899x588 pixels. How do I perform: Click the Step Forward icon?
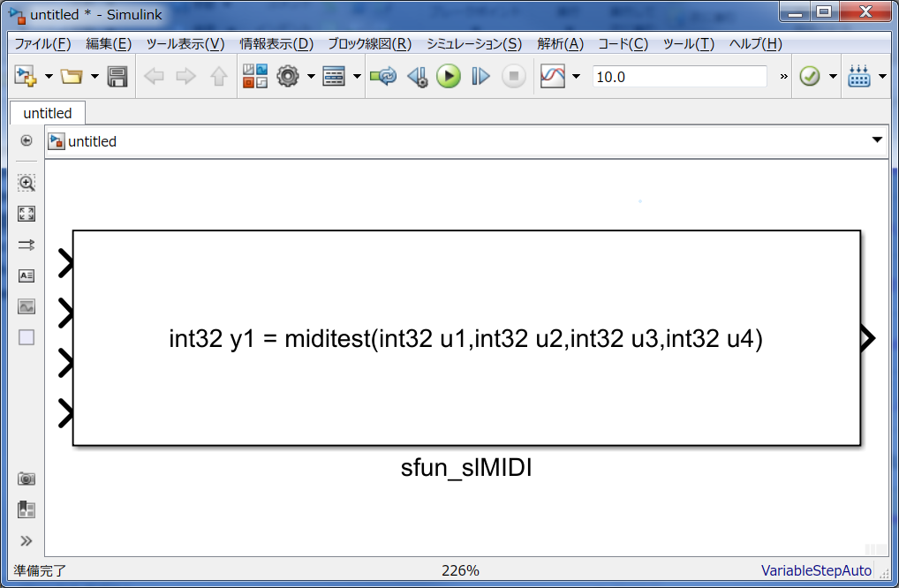pyautogui.click(x=480, y=76)
